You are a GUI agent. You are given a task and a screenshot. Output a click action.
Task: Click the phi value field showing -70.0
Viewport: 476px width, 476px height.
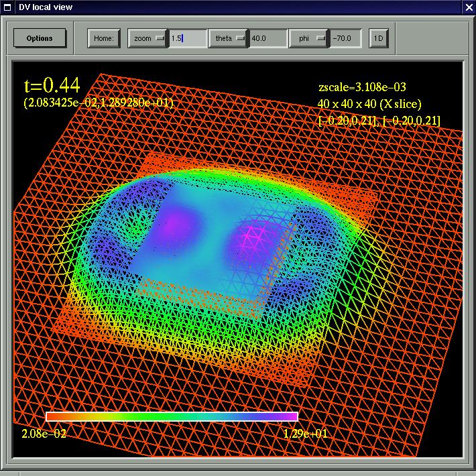tap(346, 38)
